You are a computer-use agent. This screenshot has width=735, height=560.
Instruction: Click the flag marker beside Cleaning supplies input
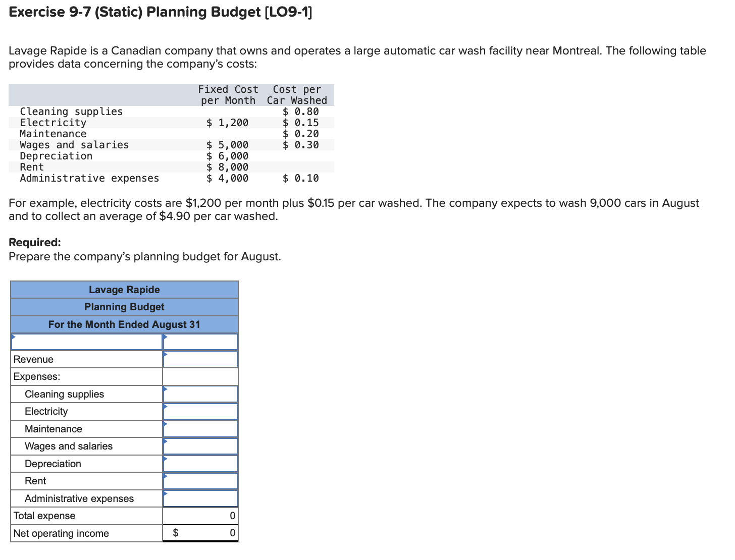(164, 390)
